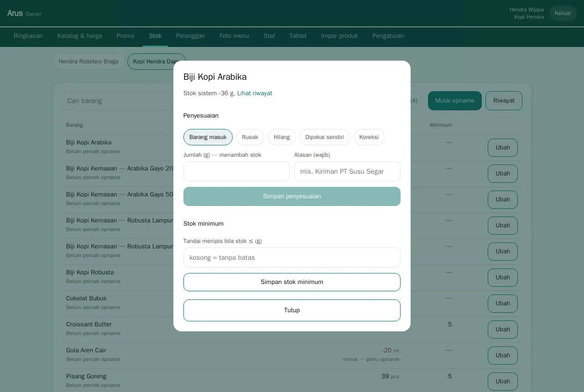The image size is (584, 392).
Task: Click the Arus logo in header
Action: click(15, 13)
